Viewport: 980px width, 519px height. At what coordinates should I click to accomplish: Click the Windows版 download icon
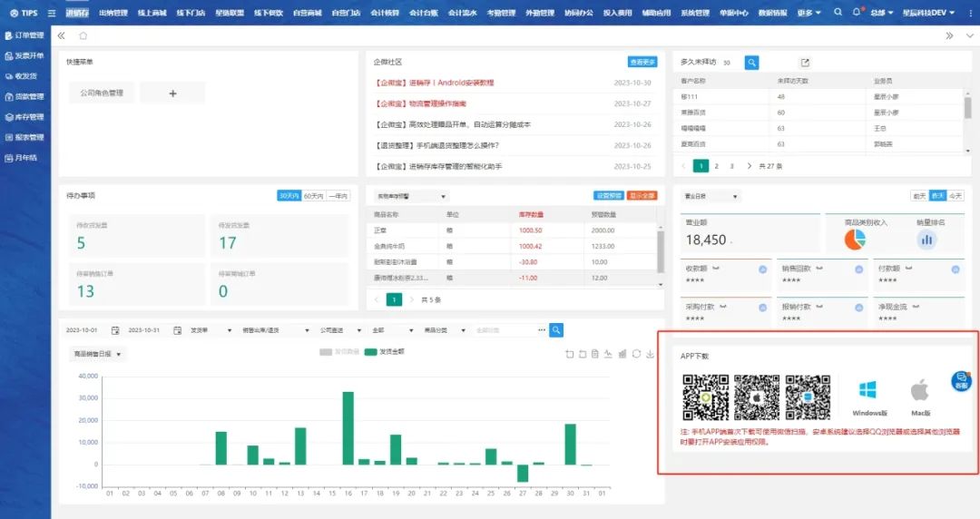pos(868,392)
